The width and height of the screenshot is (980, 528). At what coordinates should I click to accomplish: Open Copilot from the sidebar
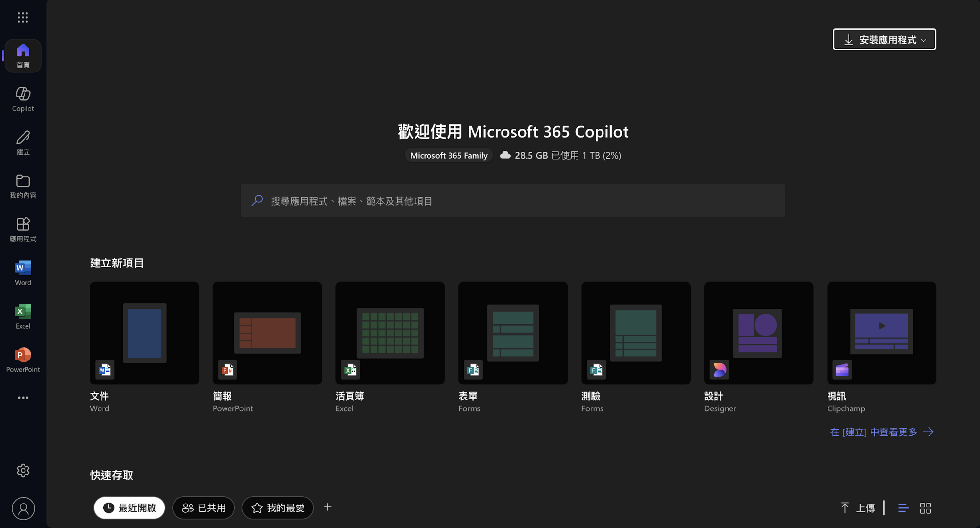23,99
